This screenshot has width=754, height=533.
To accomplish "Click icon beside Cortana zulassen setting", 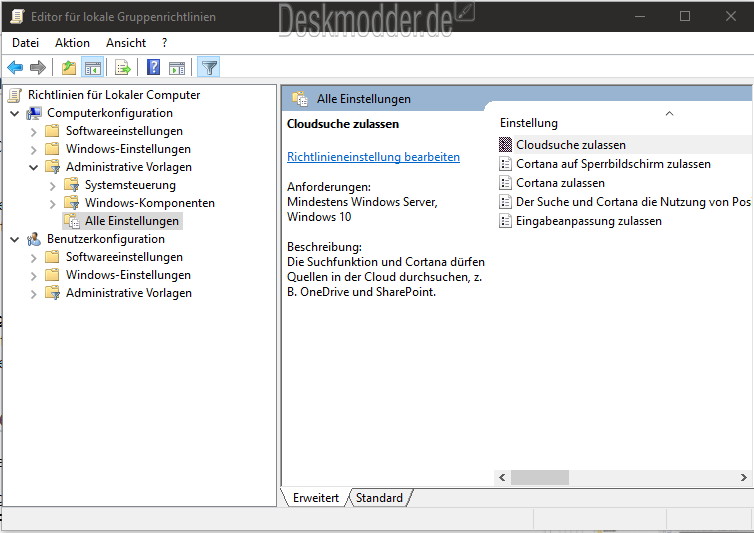I will pyautogui.click(x=505, y=183).
